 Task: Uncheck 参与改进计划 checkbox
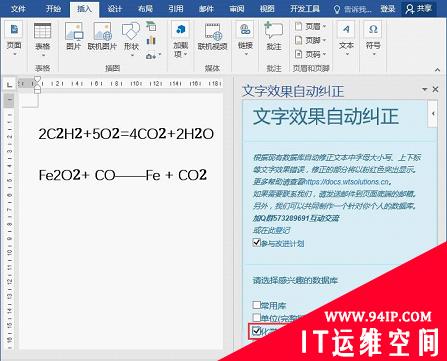tap(256, 242)
